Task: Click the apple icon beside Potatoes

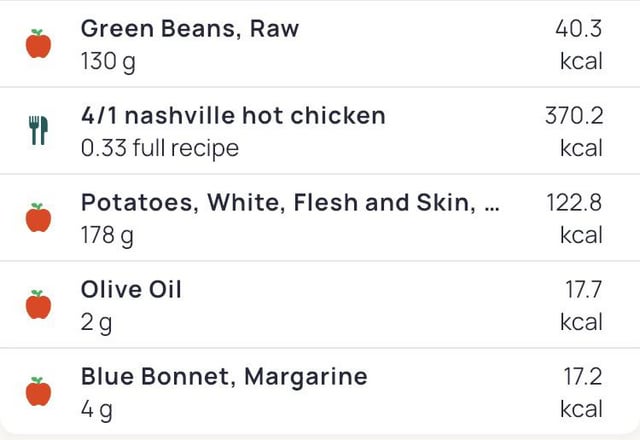Action: [38, 218]
